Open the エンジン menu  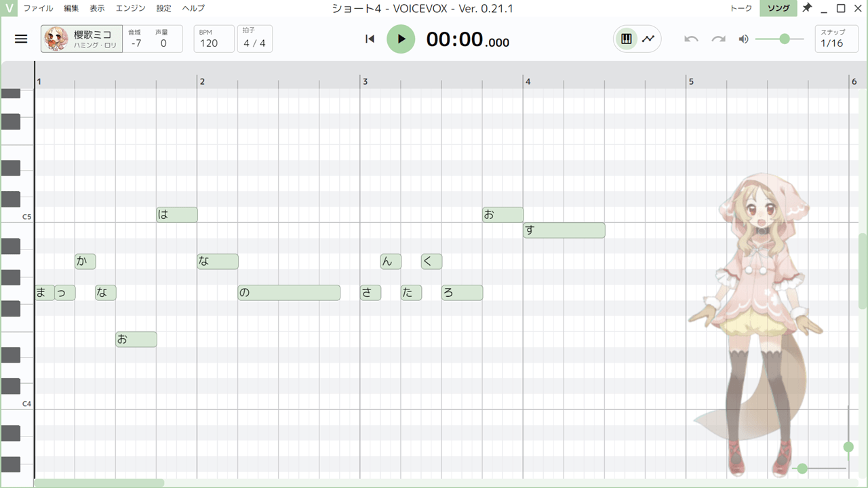pyautogui.click(x=130, y=8)
